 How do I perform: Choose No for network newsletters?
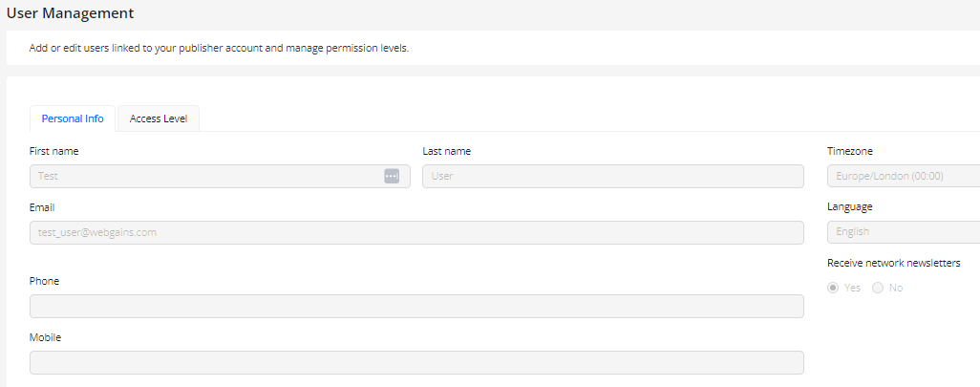pyautogui.click(x=878, y=288)
